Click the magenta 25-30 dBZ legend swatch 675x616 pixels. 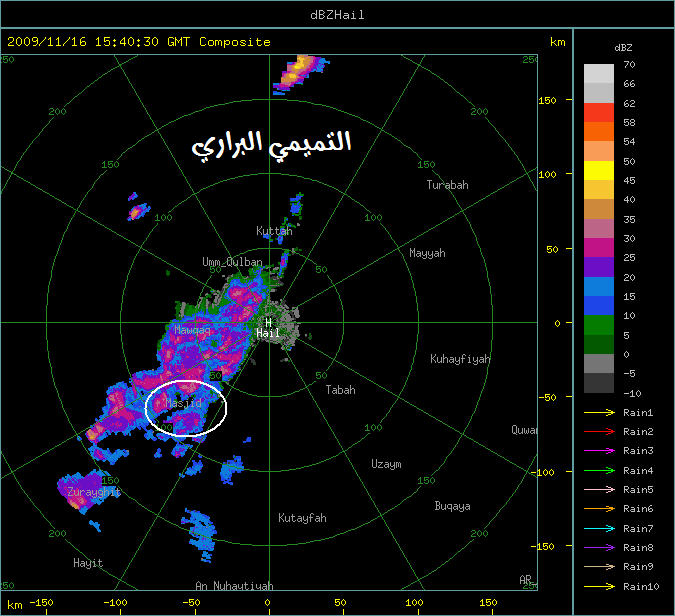[x=599, y=248]
